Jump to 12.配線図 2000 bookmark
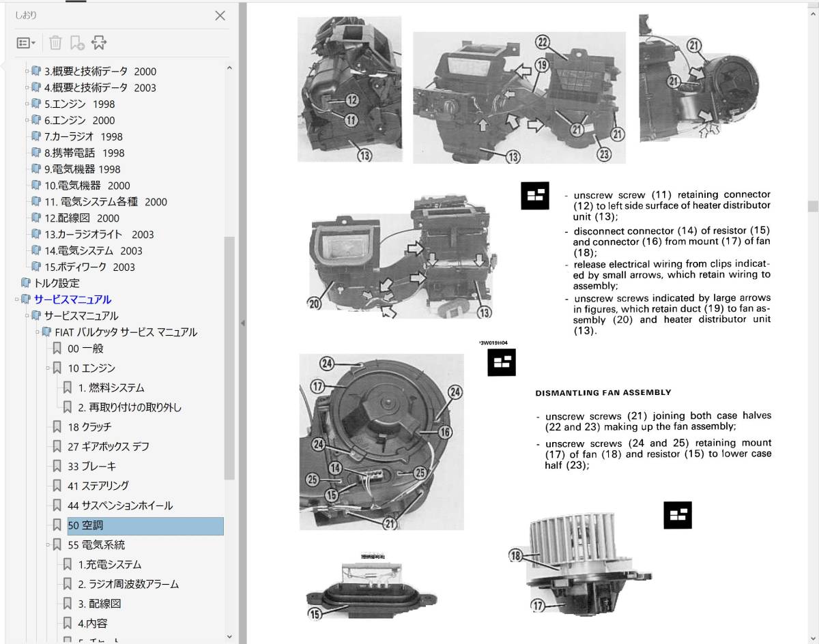This screenshot has width=819, height=644. (82, 218)
